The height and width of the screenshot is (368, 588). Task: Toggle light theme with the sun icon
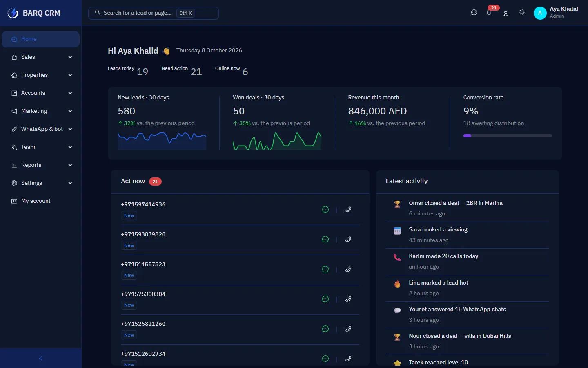pyautogui.click(x=522, y=13)
